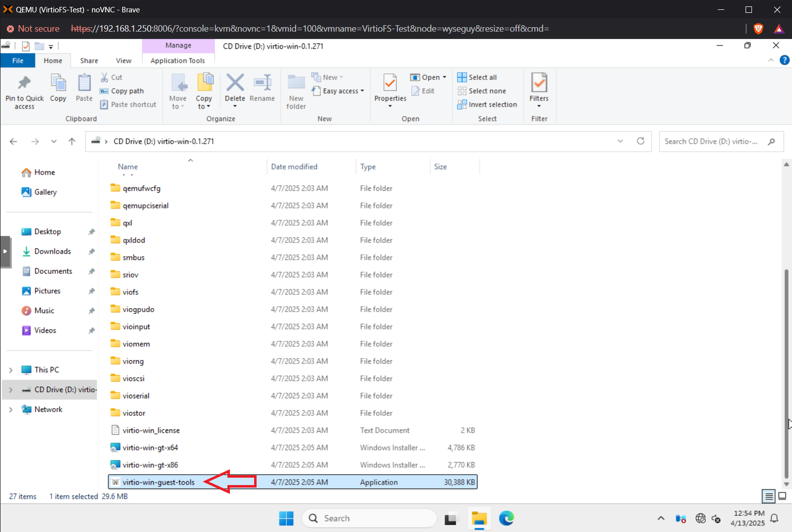Sort by the Name column header

pyautogui.click(x=128, y=166)
